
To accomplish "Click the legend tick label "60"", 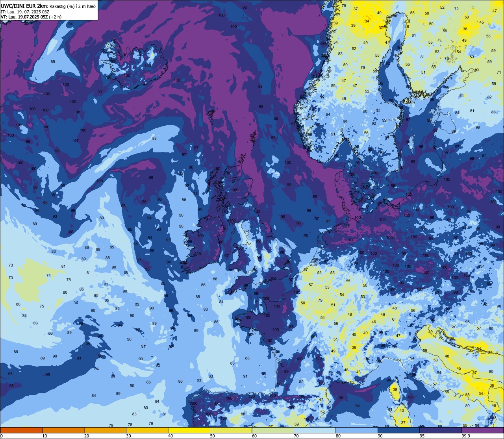I will (x=254, y=436).
